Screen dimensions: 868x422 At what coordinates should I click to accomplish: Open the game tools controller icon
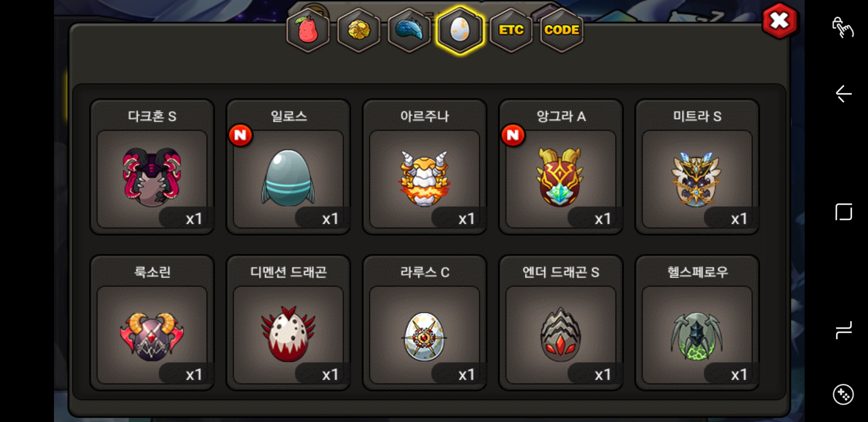click(x=843, y=395)
